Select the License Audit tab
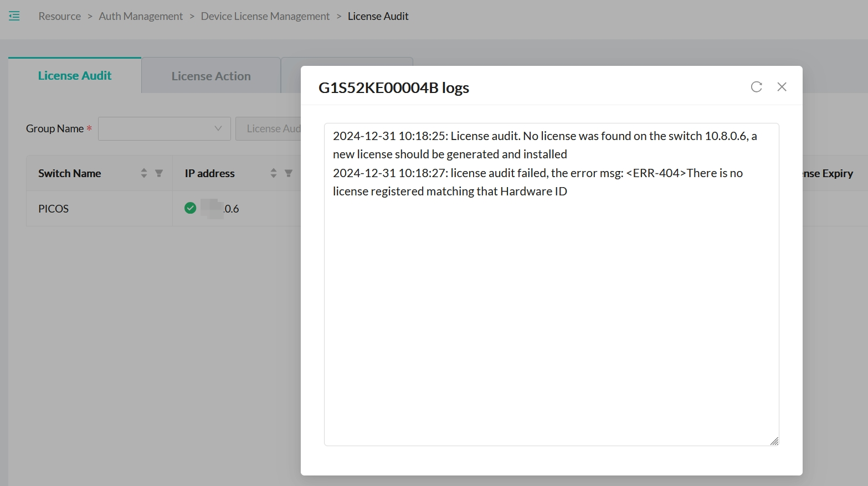868x486 pixels. click(x=75, y=76)
